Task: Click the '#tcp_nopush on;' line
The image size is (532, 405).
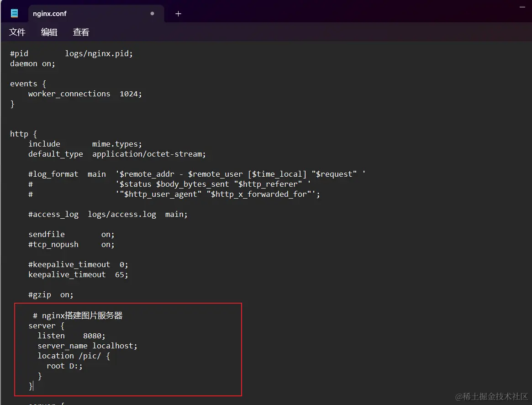Action: [x=72, y=245]
